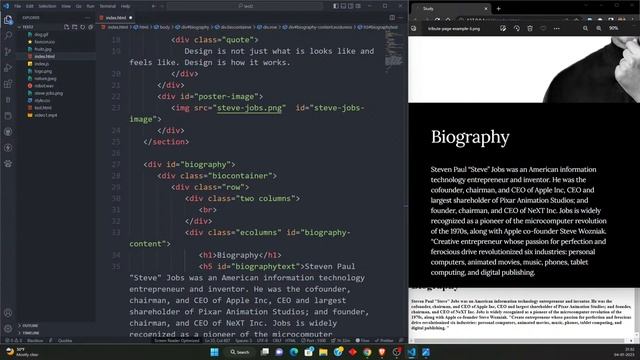640x360 pixels.
Task: Click the steve-jobs.png link in code
Action: point(249,108)
